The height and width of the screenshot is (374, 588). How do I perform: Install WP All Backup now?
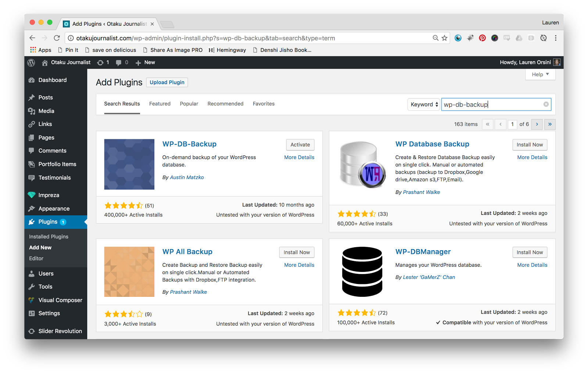(297, 252)
